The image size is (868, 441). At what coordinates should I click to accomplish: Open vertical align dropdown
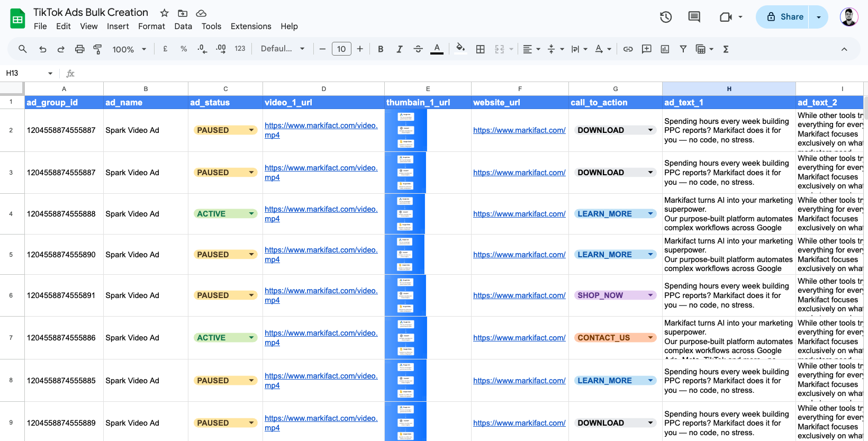pyautogui.click(x=555, y=49)
